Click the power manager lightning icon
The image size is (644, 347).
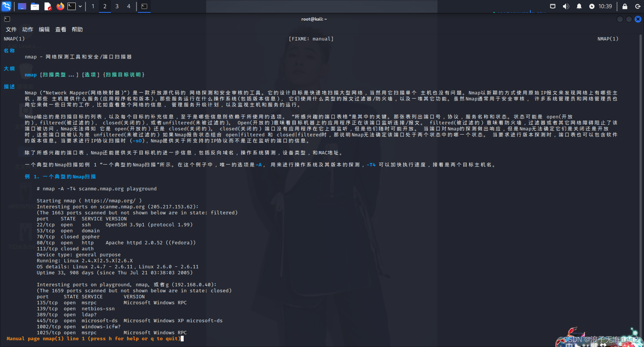click(592, 6)
